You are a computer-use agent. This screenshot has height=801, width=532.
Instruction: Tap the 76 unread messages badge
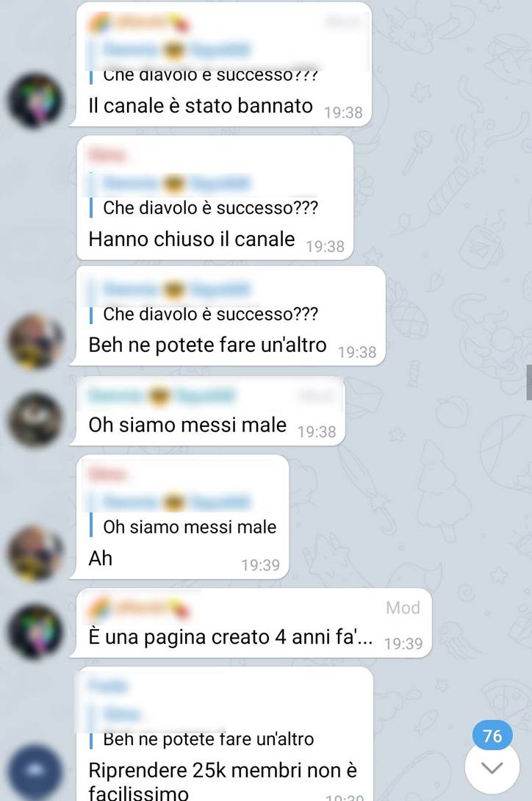[492, 736]
